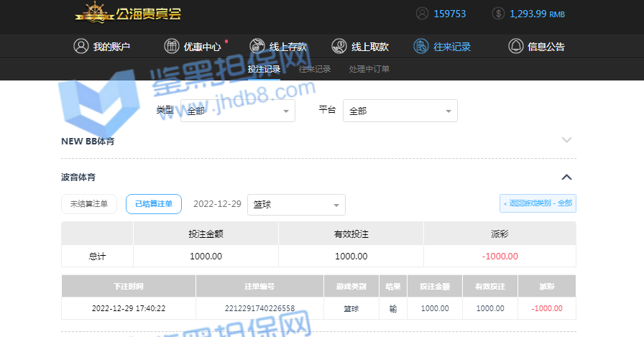644x337 pixels.
Task: Open the 平台 platform dropdown
Action: [400, 111]
